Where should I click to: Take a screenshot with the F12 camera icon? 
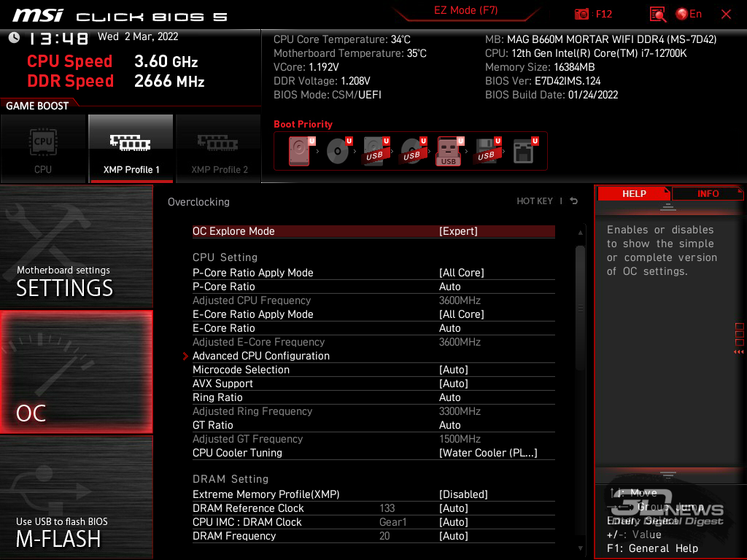coord(581,14)
